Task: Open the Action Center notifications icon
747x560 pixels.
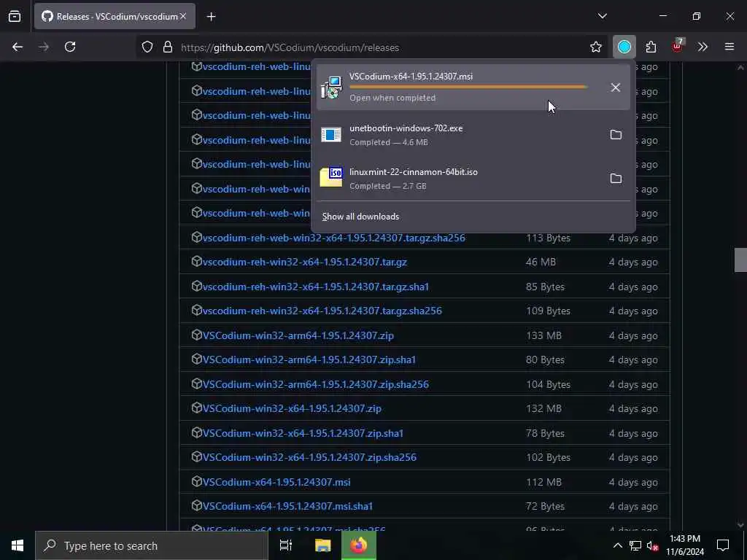Action: click(x=723, y=545)
